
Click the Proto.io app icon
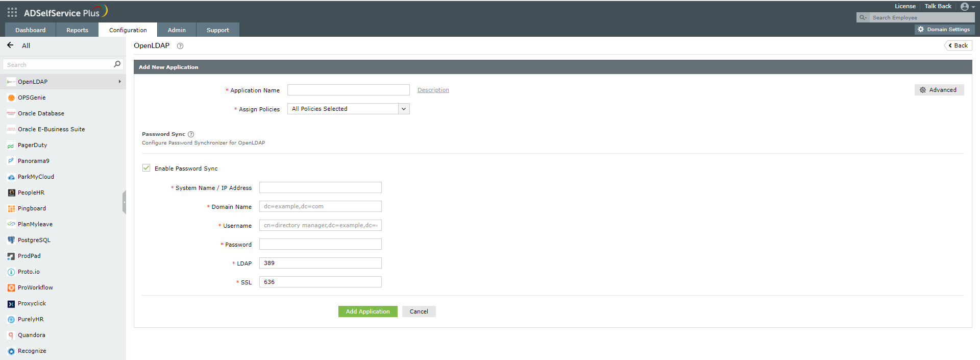11,272
